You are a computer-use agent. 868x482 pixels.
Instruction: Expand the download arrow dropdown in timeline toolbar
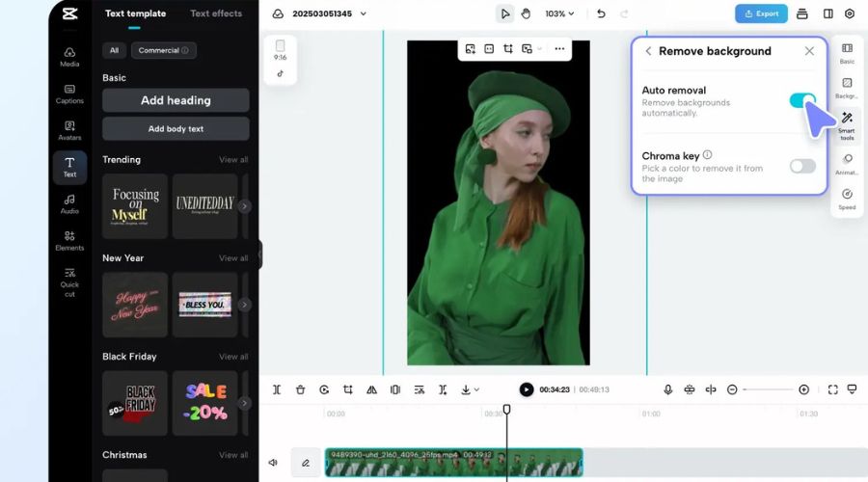(471, 389)
